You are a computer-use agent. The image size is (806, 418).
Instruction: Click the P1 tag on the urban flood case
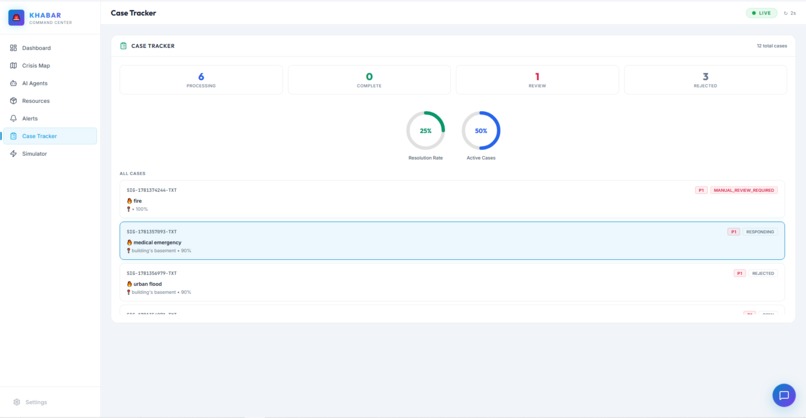[740, 274]
